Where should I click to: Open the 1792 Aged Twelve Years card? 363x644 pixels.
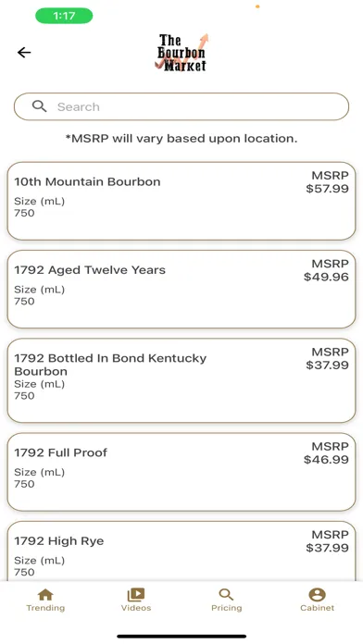(x=181, y=290)
